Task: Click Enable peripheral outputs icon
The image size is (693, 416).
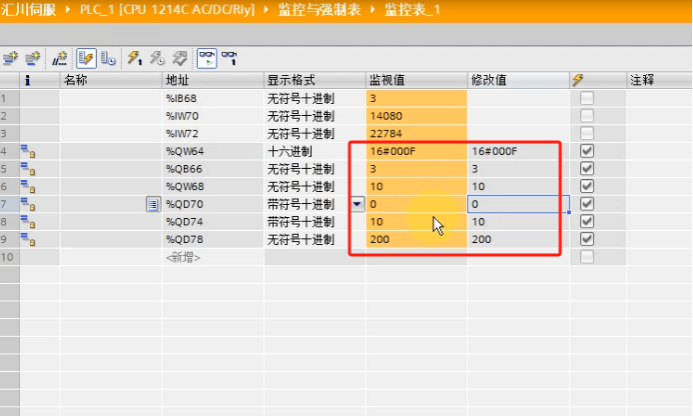Action: [x=180, y=59]
